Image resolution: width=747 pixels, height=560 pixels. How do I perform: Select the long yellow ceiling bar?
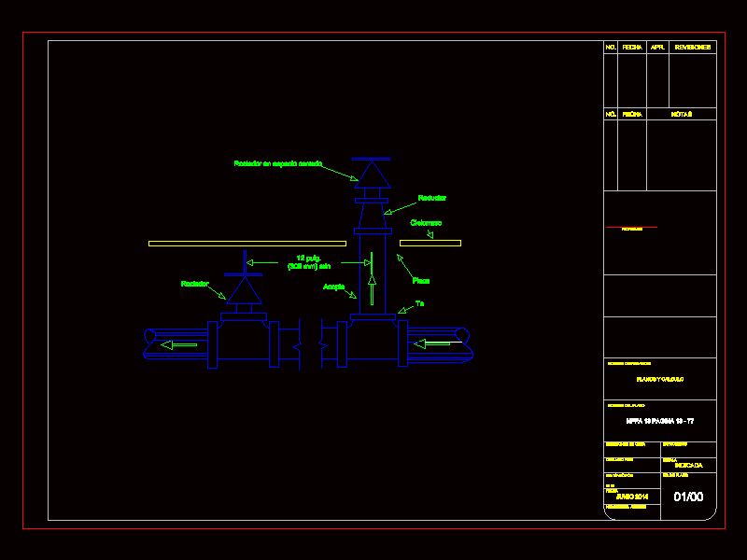tap(247, 244)
